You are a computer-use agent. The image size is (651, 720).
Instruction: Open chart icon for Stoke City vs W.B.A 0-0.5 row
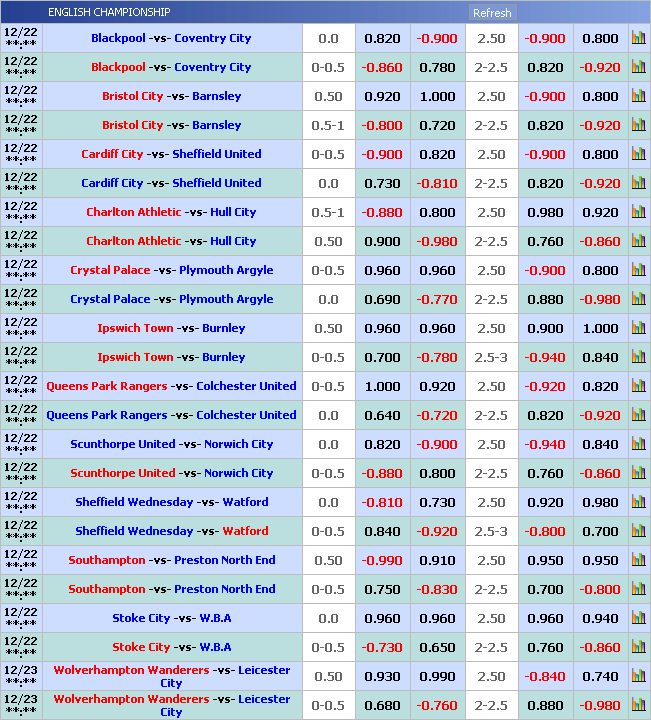[638, 648]
